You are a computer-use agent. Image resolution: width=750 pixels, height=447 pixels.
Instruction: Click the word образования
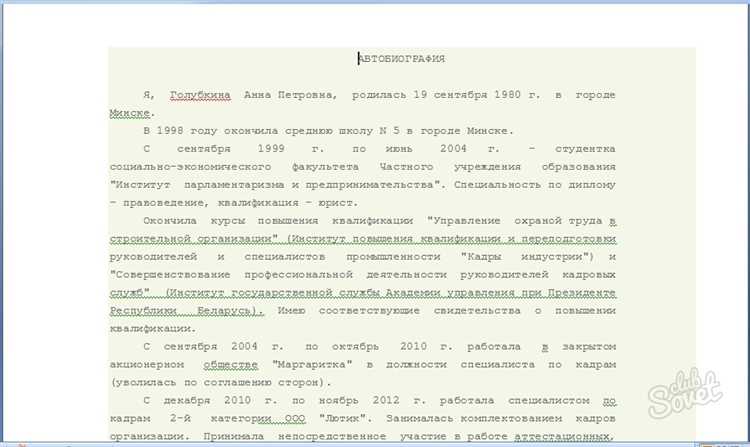579,167
